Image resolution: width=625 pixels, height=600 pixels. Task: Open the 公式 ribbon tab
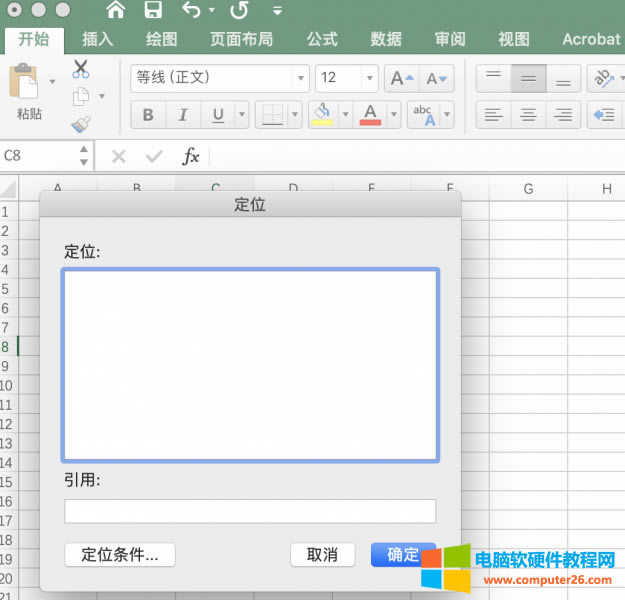pyautogui.click(x=321, y=39)
